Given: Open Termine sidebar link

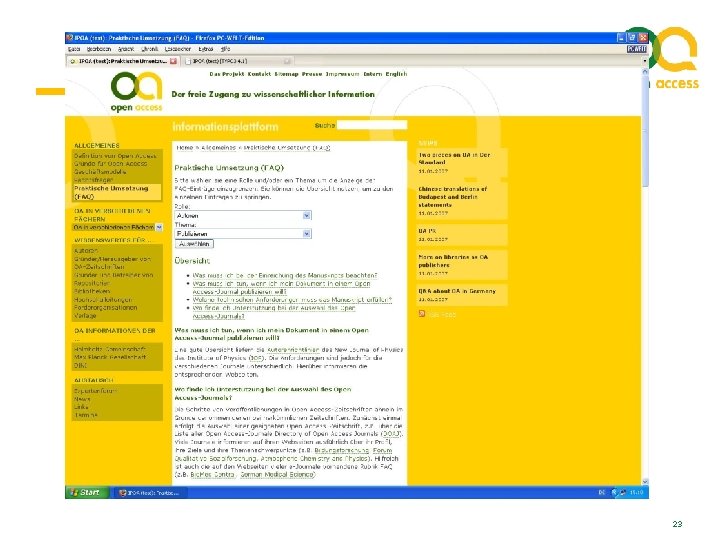Looking at the screenshot, I should [86, 415].
